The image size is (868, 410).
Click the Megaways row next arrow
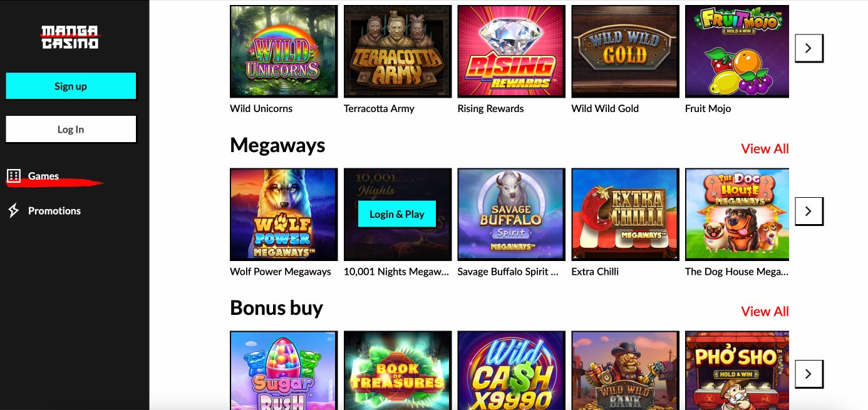(809, 211)
